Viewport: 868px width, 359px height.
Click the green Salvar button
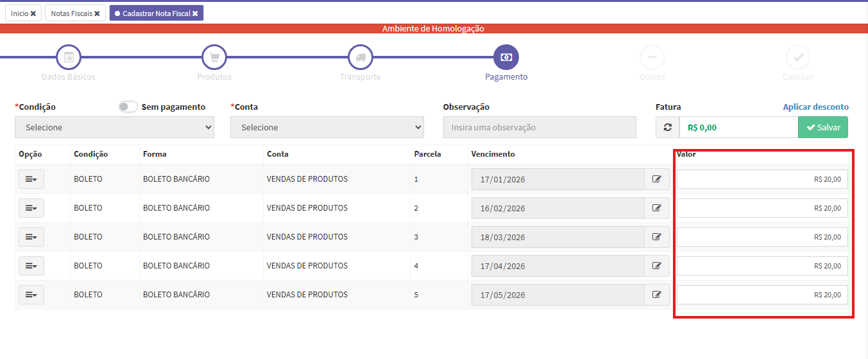pos(822,127)
